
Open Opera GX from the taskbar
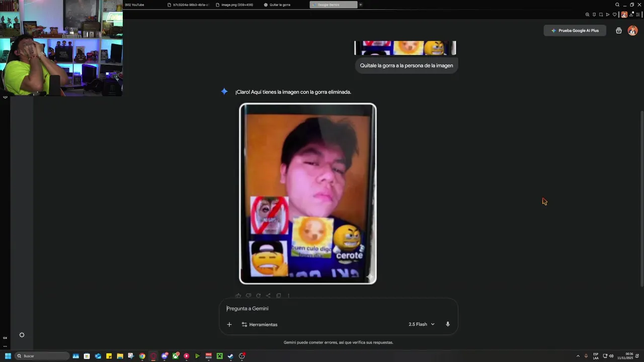coord(153,356)
